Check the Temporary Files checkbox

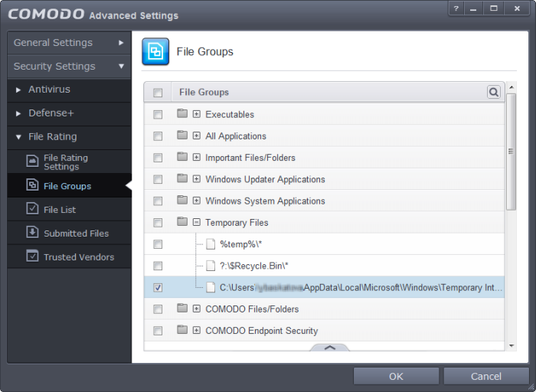point(158,223)
